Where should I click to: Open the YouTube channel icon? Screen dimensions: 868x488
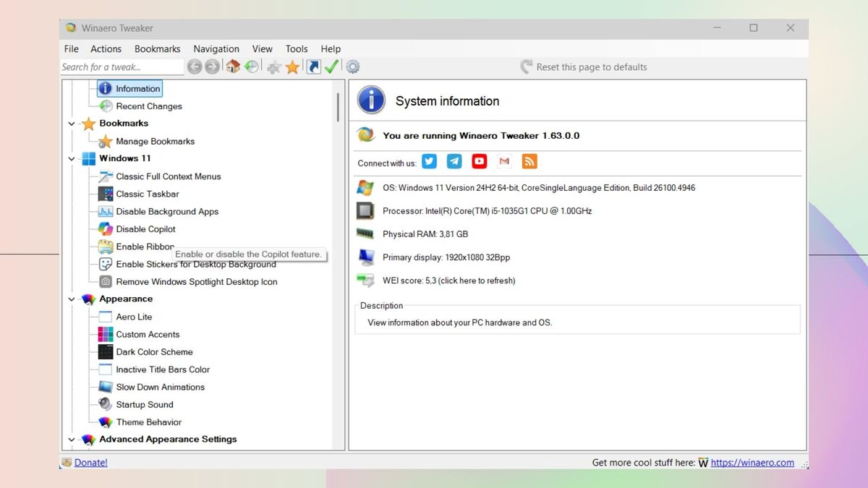[480, 161]
